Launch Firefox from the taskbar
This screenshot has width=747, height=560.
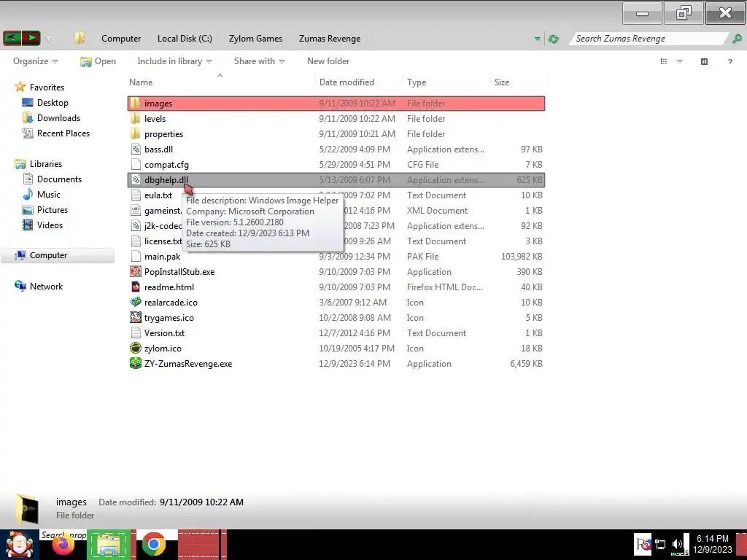[x=63, y=545]
